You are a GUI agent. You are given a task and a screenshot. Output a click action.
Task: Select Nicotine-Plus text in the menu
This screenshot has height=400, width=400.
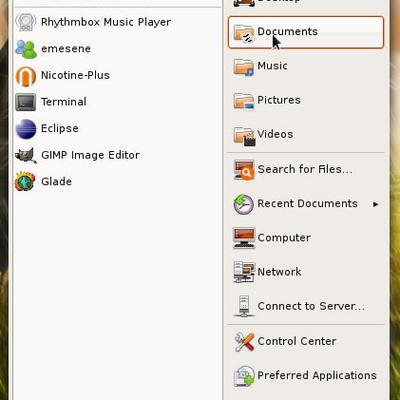pos(75,75)
